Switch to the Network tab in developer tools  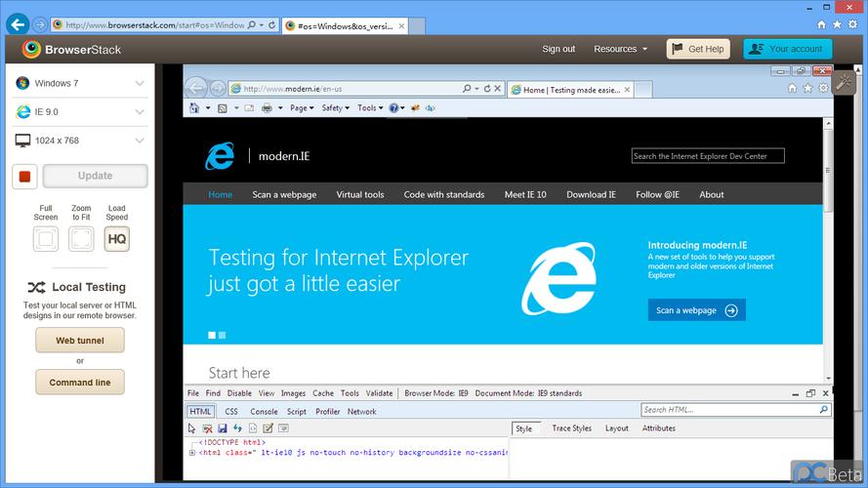362,412
